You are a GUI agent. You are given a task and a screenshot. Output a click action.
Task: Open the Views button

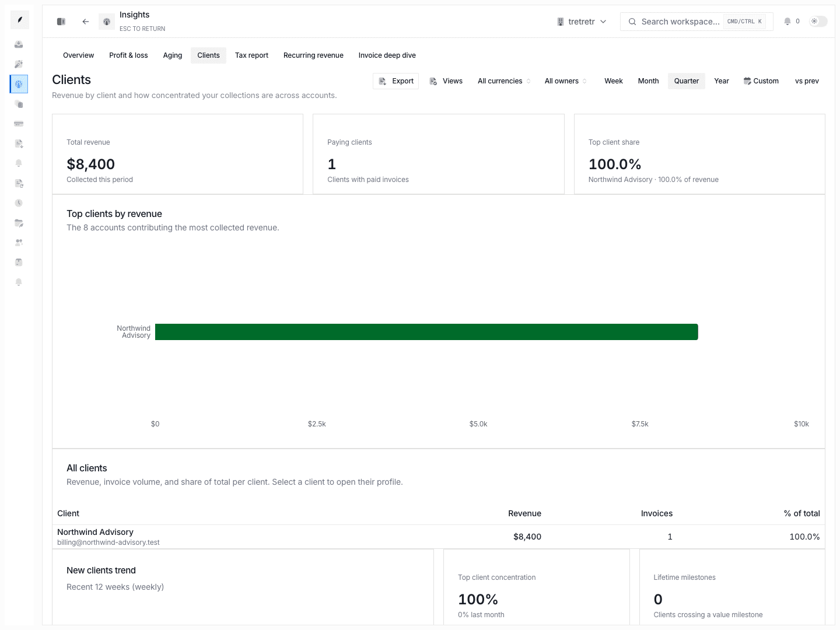click(446, 81)
